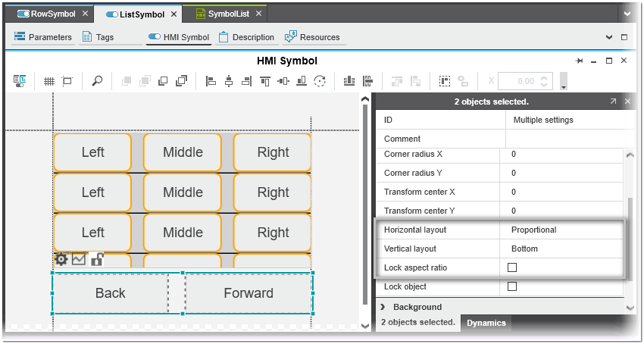Open the Horizontal layout Proportional dropdown
Screen dimensions: 644x344
561,230
